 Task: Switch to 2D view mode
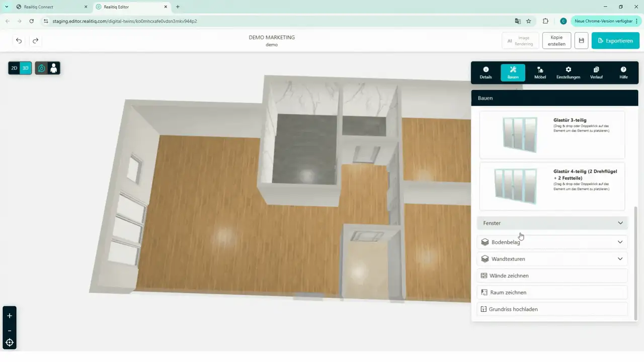[x=14, y=68]
